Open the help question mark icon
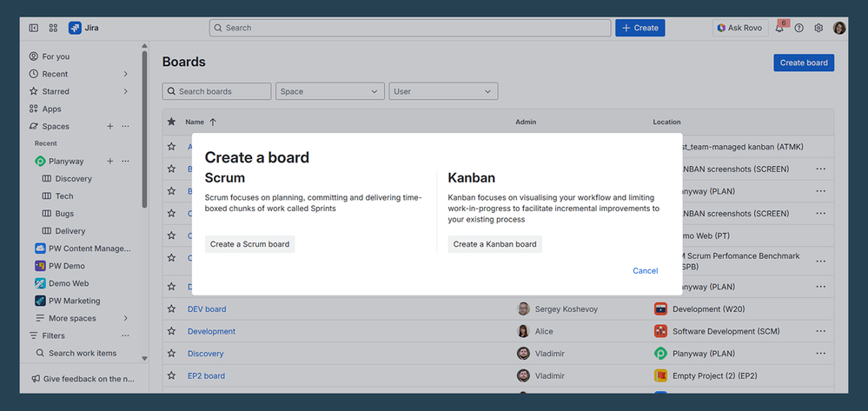Viewport: 868px width, 411px height. pyautogui.click(x=798, y=28)
